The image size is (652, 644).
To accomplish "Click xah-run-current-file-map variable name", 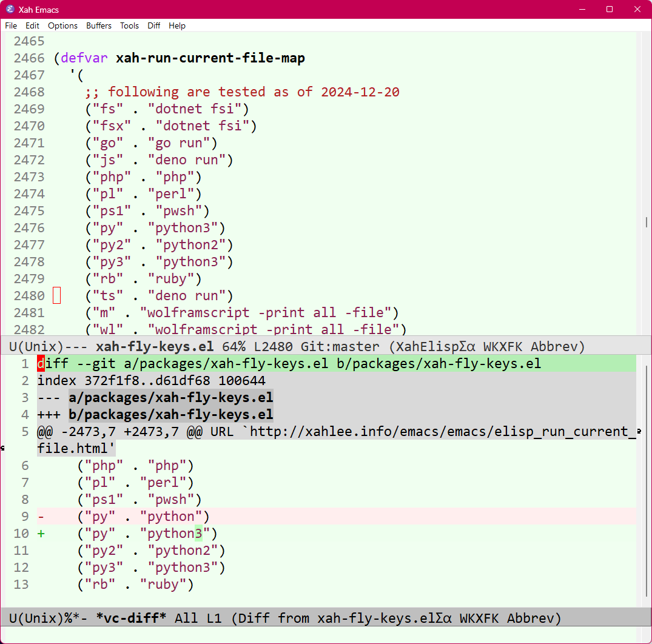I will click(x=210, y=58).
